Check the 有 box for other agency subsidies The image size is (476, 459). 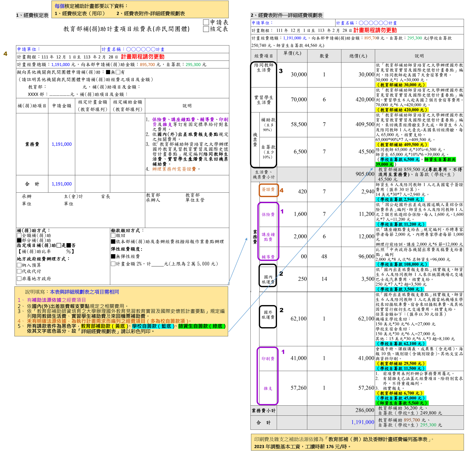(118, 72)
